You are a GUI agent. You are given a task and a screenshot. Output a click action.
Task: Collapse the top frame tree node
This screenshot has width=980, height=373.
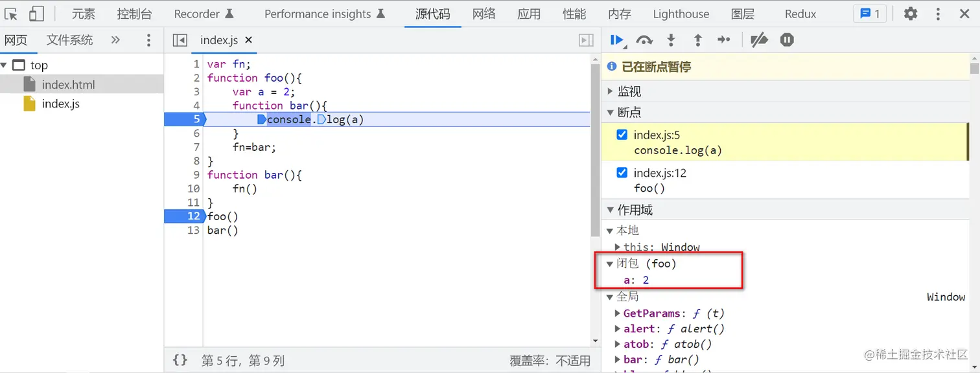pyautogui.click(x=4, y=65)
